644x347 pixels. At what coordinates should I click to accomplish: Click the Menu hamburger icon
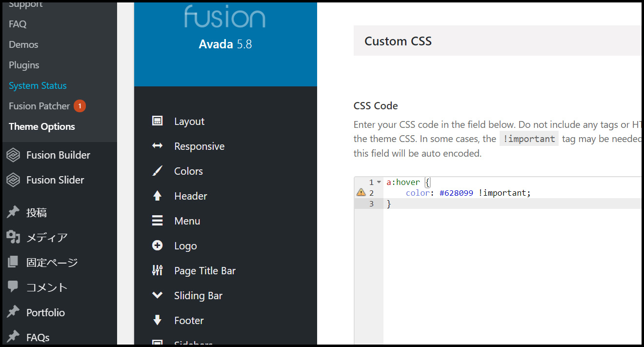coord(157,221)
